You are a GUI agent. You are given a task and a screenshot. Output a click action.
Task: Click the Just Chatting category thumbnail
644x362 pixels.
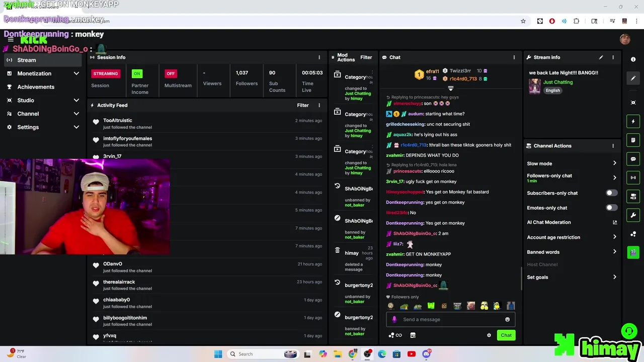click(x=534, y=86)
